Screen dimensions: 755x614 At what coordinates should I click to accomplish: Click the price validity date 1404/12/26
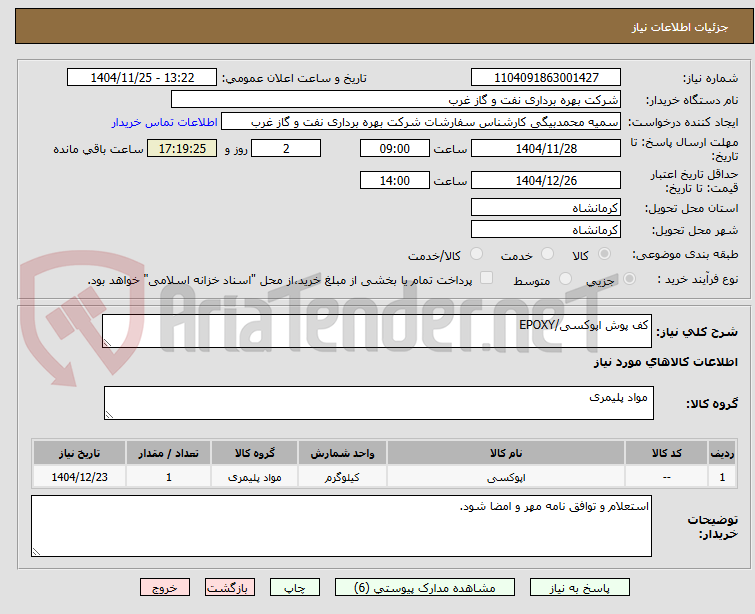click(546, 181)
